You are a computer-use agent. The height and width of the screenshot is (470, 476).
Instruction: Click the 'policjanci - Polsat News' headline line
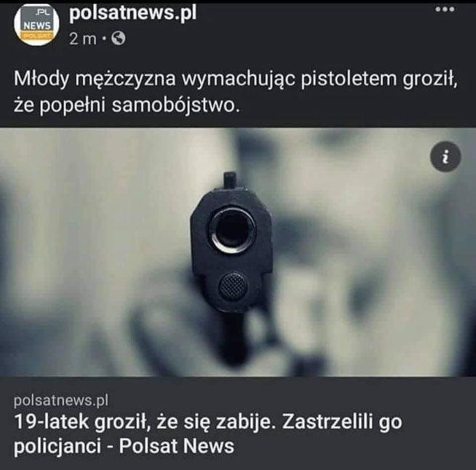[124, 446]
